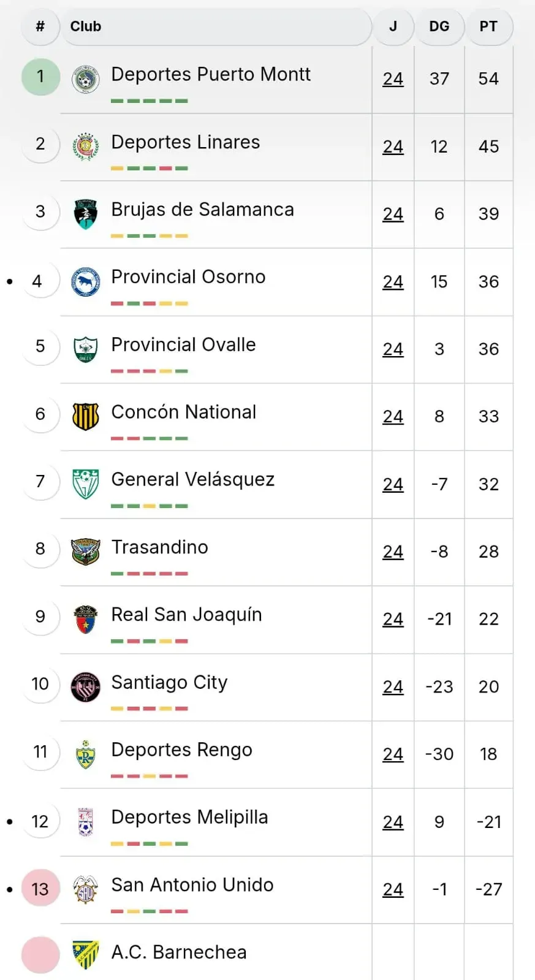Click the Provincial Osorno bull crest
Screen dimensions: 535x980
point(85,281)
